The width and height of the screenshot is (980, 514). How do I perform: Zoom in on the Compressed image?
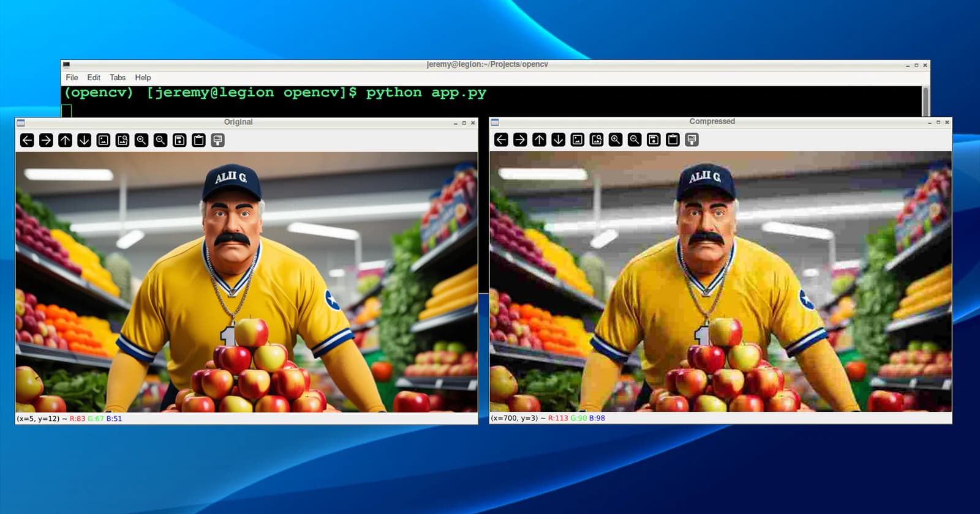click(616, 140)
